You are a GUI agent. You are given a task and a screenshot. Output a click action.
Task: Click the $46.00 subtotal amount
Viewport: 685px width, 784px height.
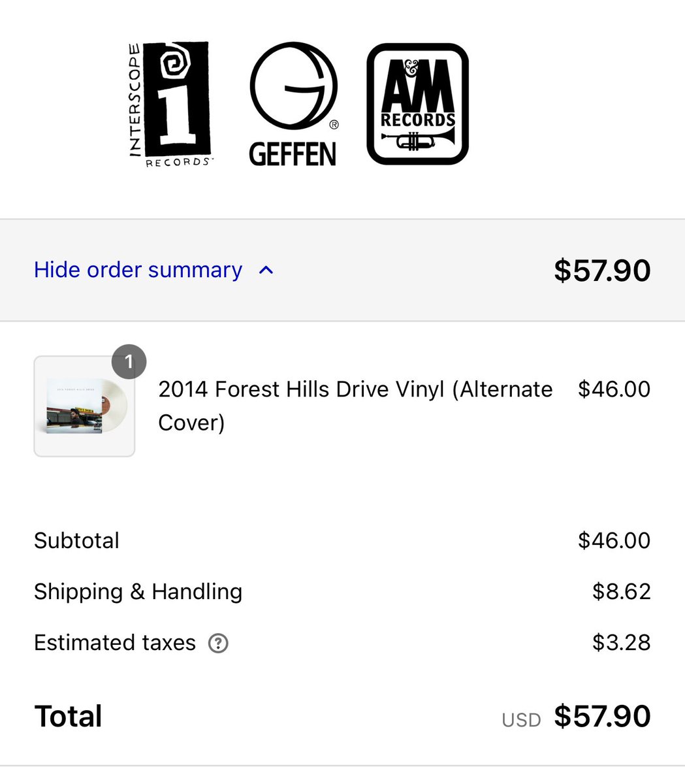click(x=614, y=541)
